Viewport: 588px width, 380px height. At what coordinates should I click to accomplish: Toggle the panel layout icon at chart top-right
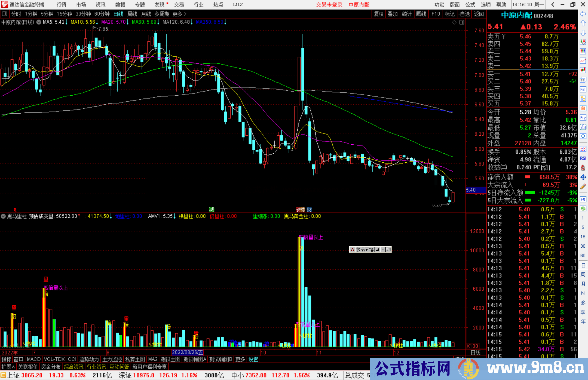[x=462, y=22]
